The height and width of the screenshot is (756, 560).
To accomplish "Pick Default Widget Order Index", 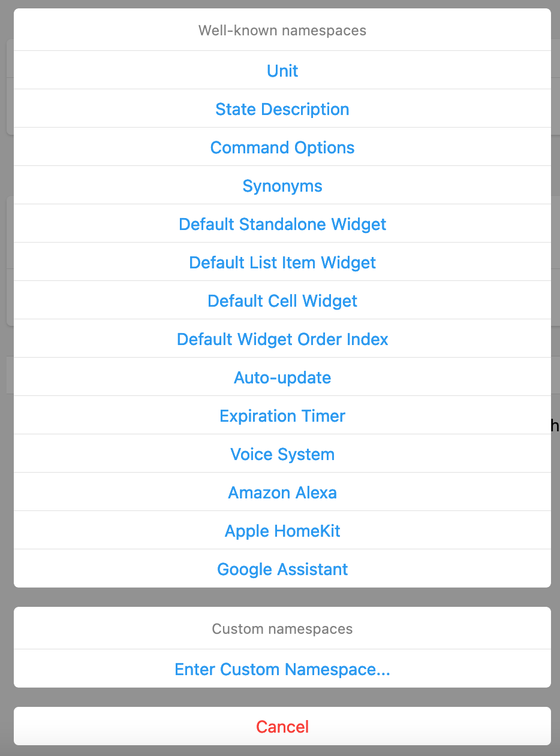I will coord(282,339).
